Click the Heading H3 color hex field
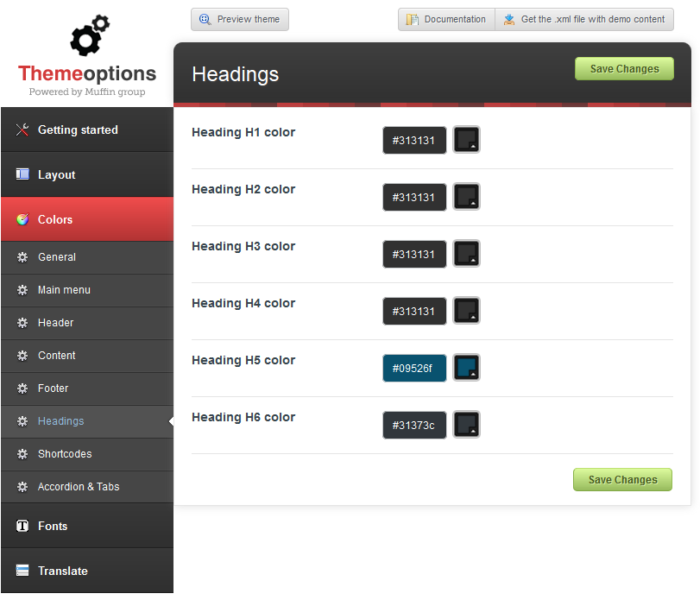Viewport: 700px width, 600px height. coord(414,254)
